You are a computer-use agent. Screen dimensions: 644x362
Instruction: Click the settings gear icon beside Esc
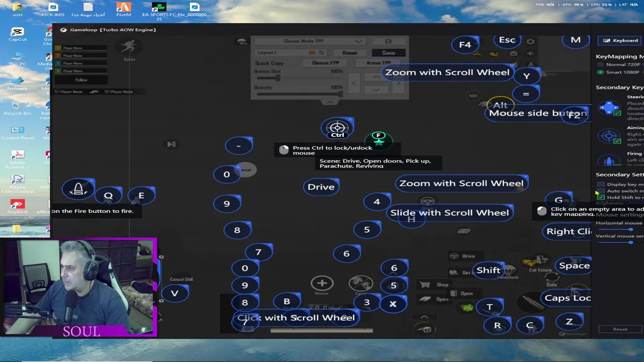pos(530,41)
